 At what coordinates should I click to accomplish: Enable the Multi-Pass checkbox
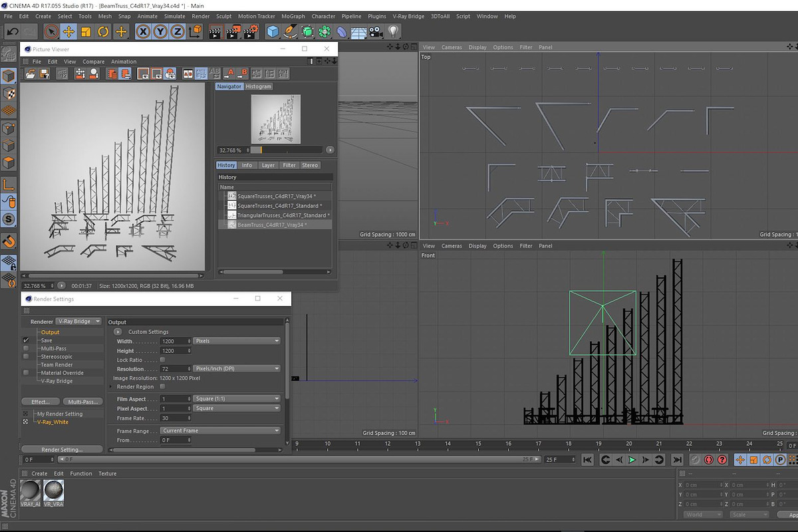click(26, 348)
